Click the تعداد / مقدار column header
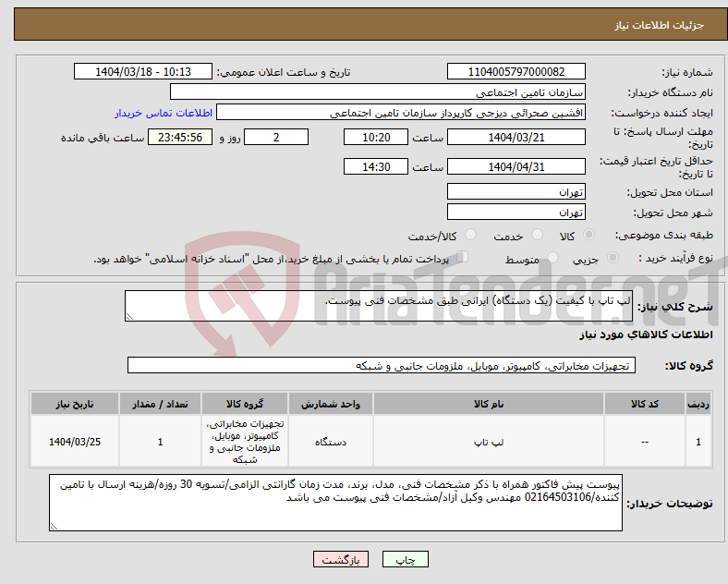The image size is (728, 584). point(160,404)
